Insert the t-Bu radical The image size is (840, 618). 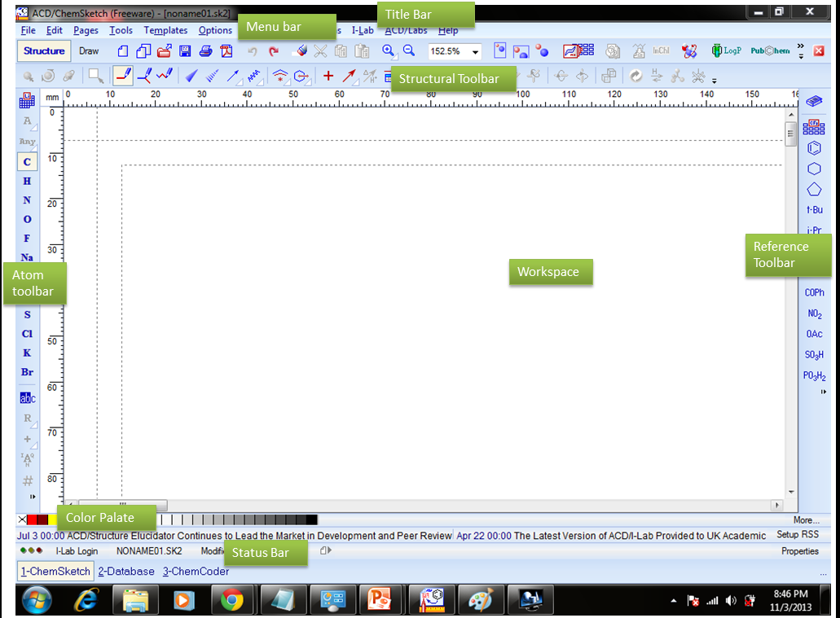pos(814,210)
